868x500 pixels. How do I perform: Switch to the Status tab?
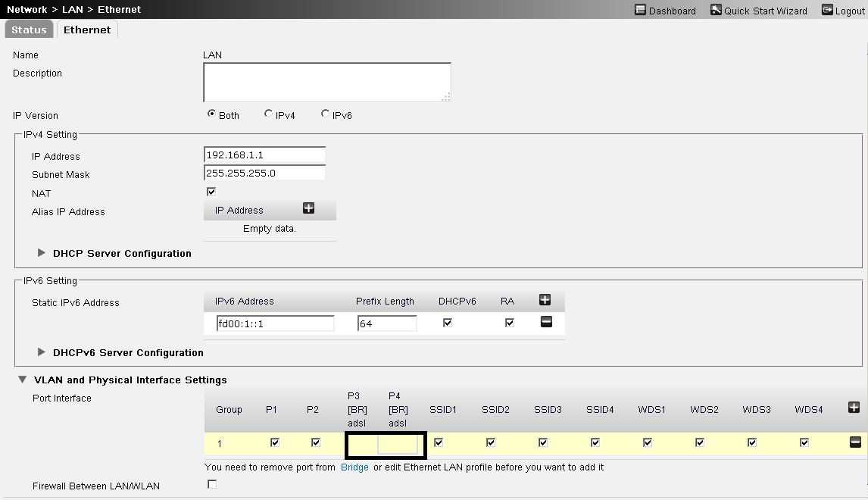click(29, 30)
